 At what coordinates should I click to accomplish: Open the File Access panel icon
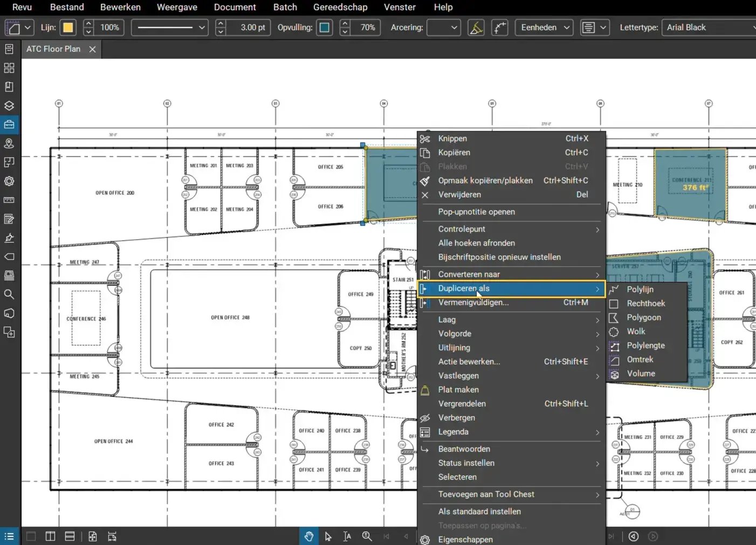(x=9, y=49)
